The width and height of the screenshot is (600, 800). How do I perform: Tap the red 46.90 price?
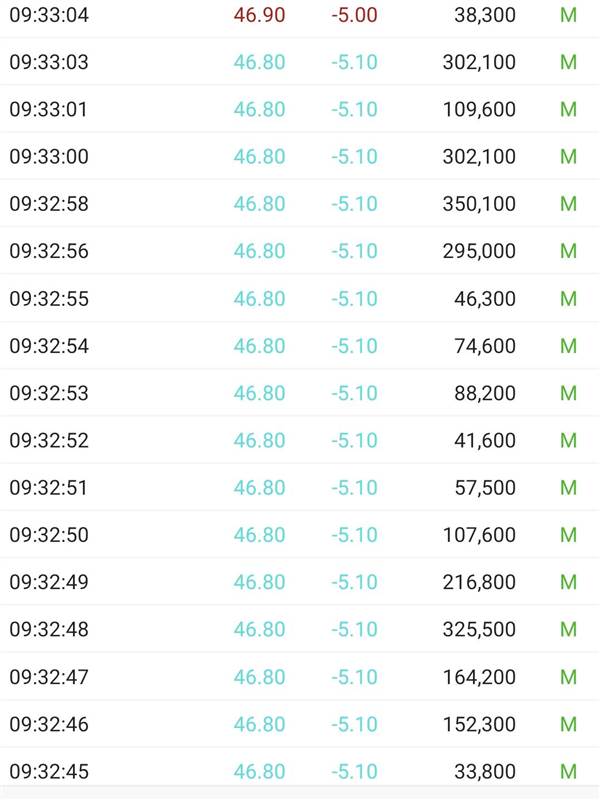point(259,15)
